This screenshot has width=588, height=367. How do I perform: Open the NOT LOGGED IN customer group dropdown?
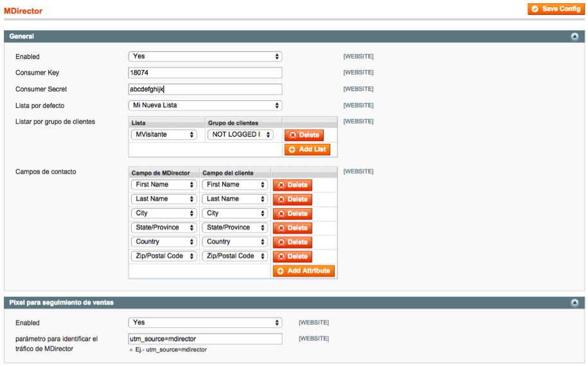[x=240, y=134]
